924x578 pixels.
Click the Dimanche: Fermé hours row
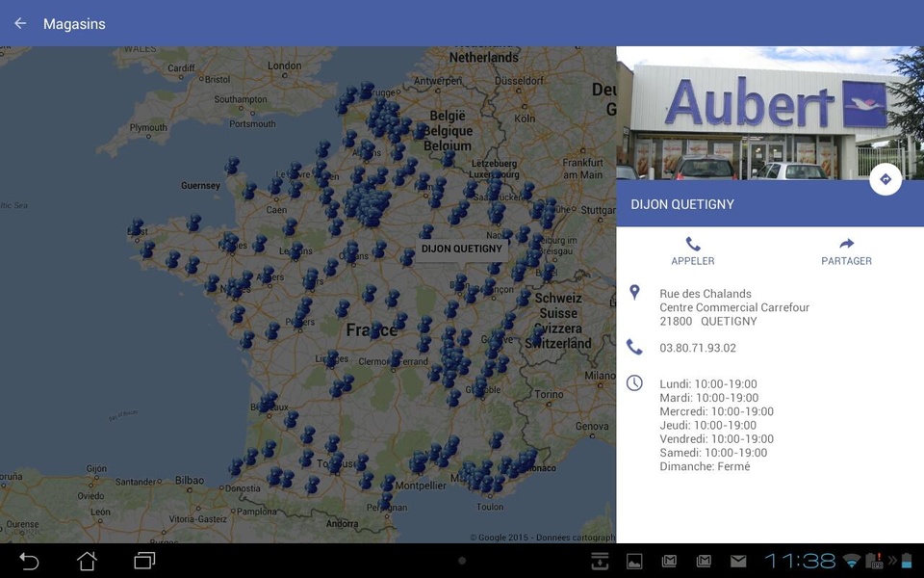tap(705, 466)
